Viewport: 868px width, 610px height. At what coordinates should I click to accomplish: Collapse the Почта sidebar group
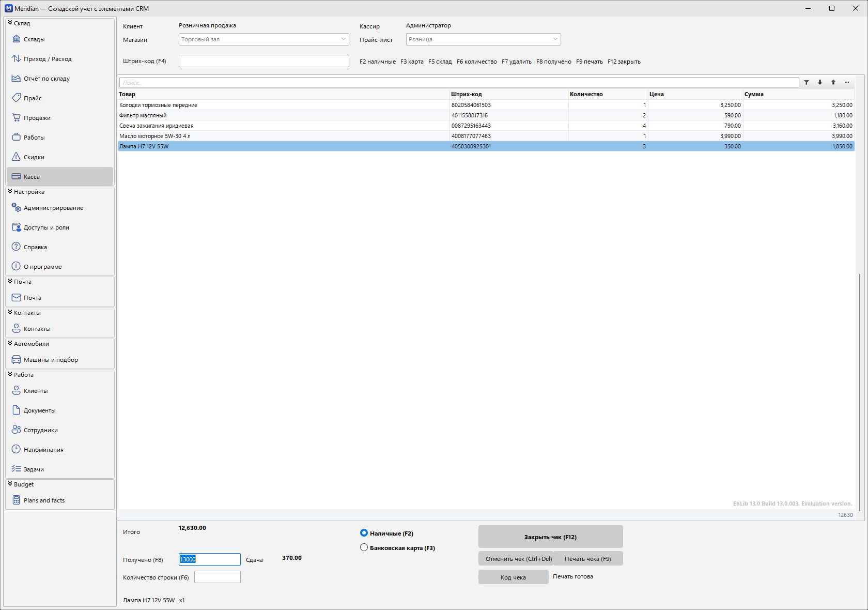pyautogui.click(x=10, y=281)
